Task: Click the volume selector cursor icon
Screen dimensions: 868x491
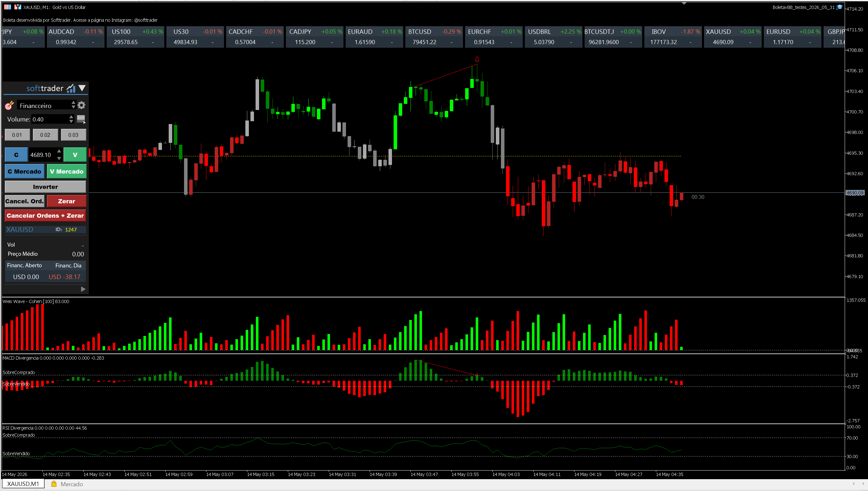Action: (x=81, y=119)
